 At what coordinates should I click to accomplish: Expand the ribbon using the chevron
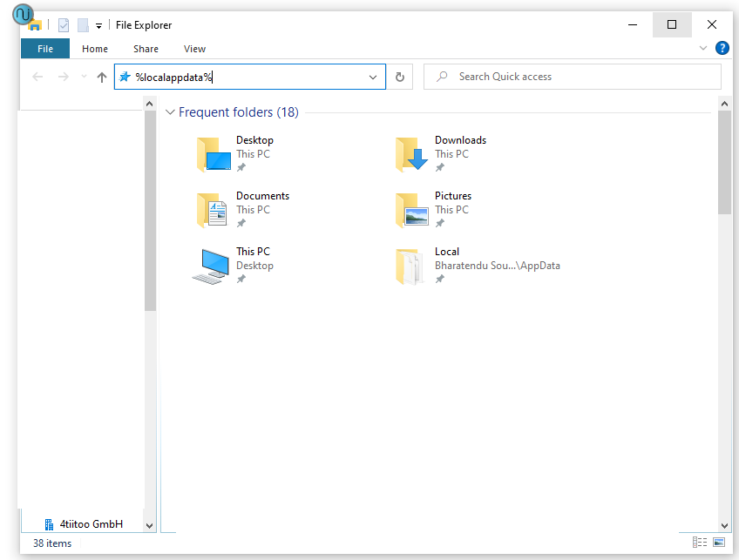tap(703, 49)
